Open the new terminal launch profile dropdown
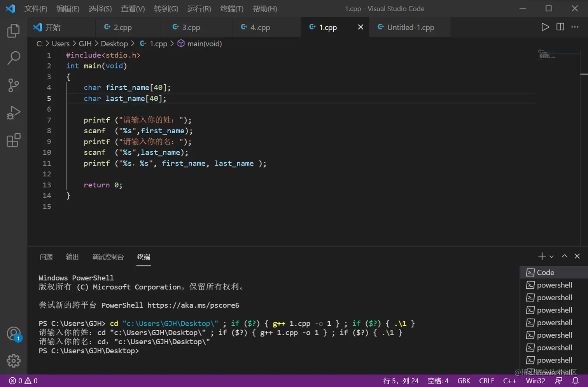Screen dimensions: 588x387 click(551, 256)
